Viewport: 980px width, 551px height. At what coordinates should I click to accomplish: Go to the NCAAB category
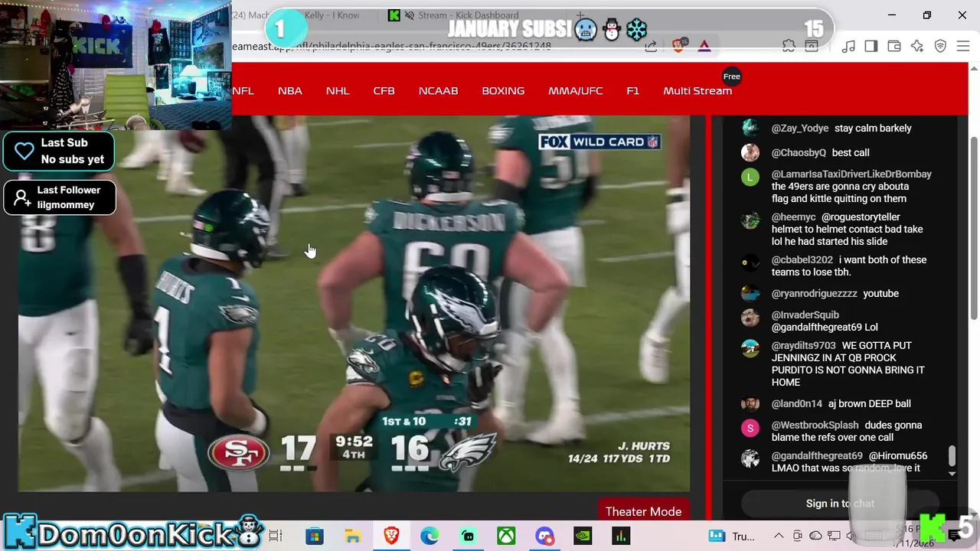(438, 90)
